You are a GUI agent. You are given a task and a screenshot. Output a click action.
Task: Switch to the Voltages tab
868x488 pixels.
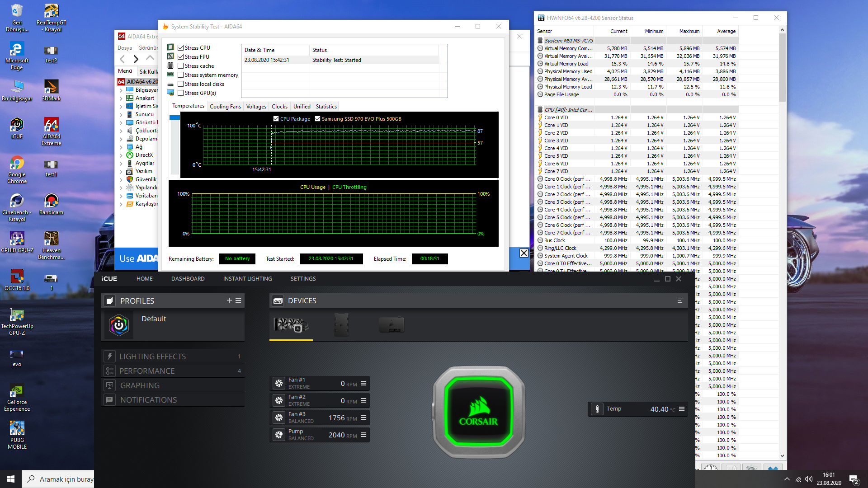(x=256, y=107)
